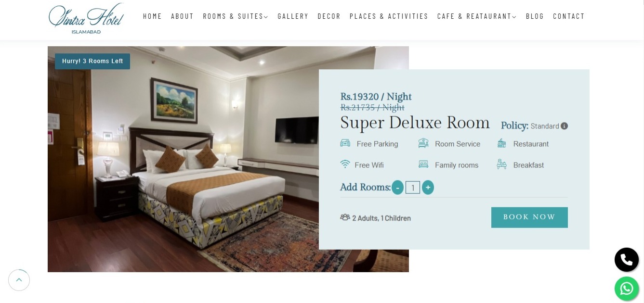Image resolution: width=644 pixels, height=303 pixels.
Task: Click the guests icon beside 2 Adults
Action: pyautogui.click(x=345, y=217)
